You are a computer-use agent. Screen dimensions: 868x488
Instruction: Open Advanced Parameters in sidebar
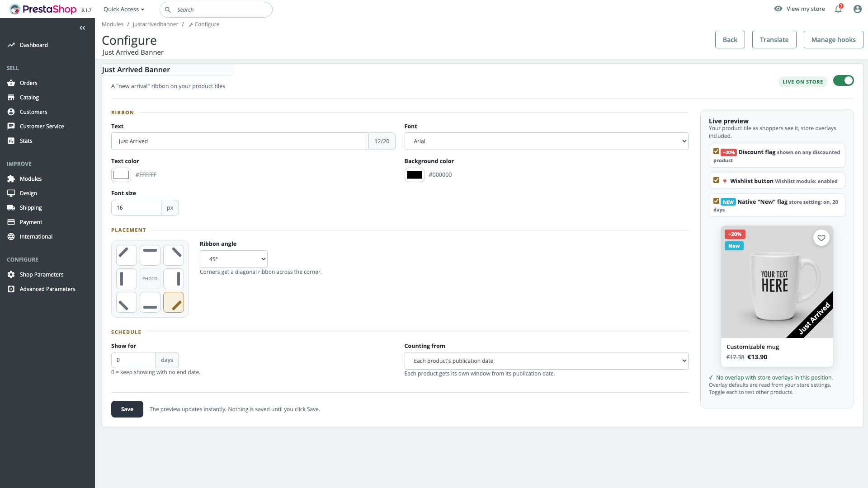tap(47, 289)
